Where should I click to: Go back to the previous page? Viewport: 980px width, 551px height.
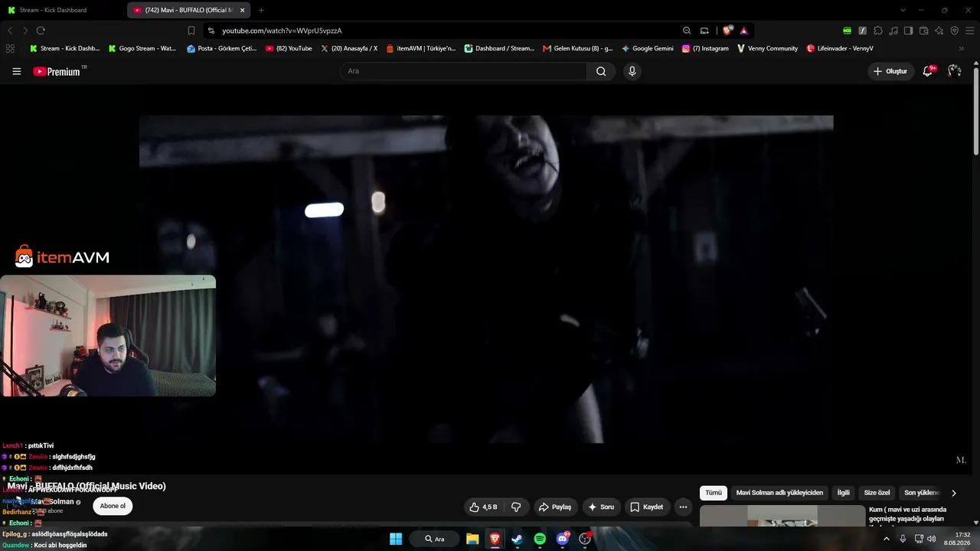[10, 31]
